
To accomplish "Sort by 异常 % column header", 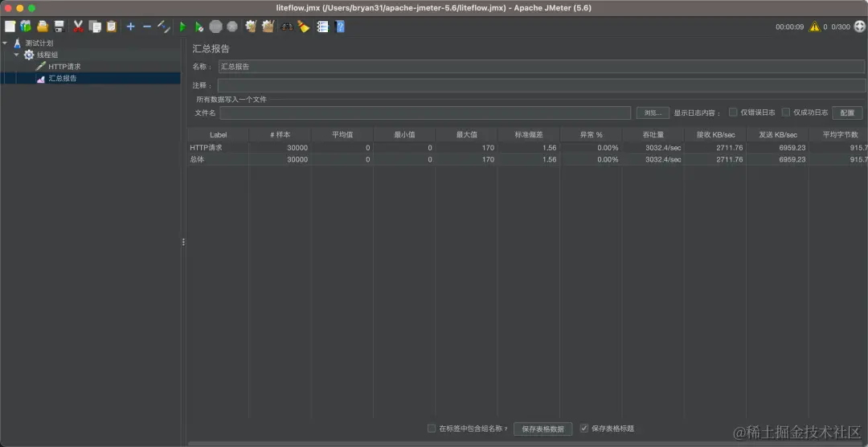I will 592,134.
